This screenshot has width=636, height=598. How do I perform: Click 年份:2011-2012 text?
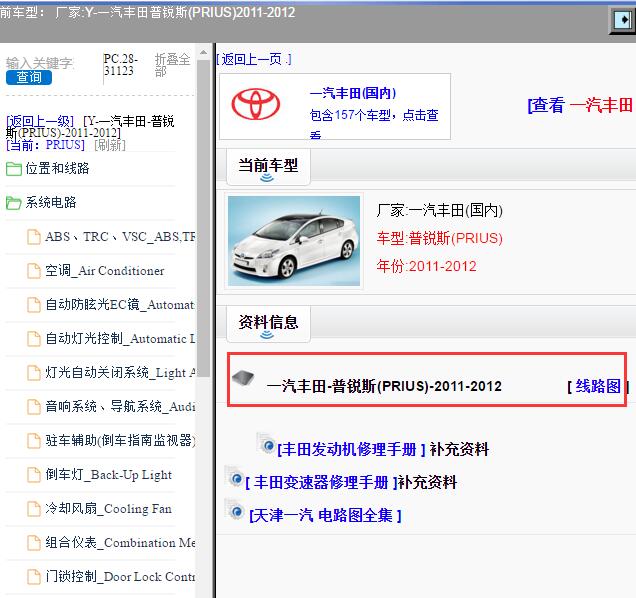426,266
